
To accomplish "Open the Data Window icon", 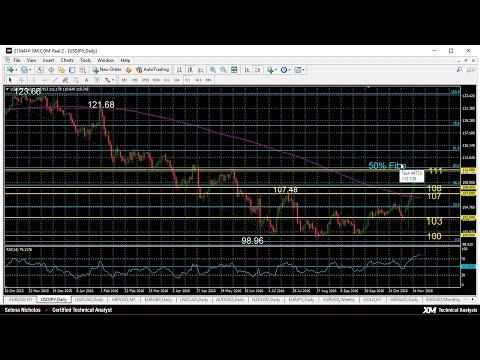I will 51,70.
